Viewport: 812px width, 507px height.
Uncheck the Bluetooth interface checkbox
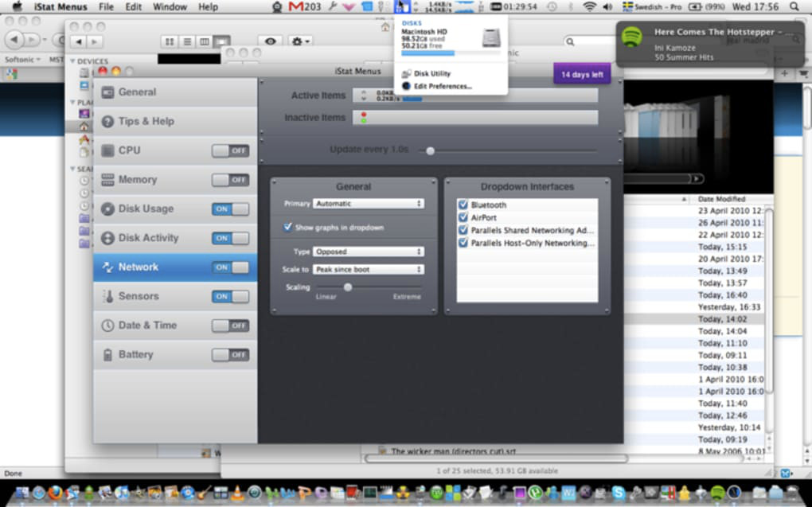point(463,205)
